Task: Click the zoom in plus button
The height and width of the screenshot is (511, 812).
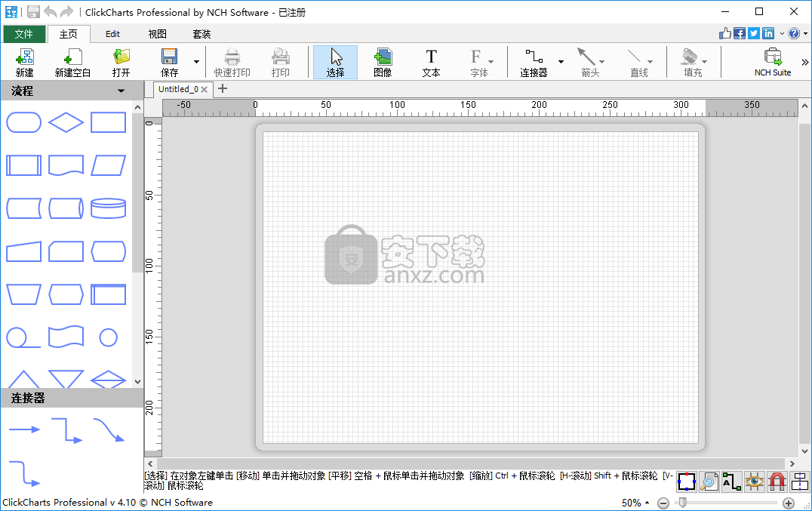Action: 788,503
